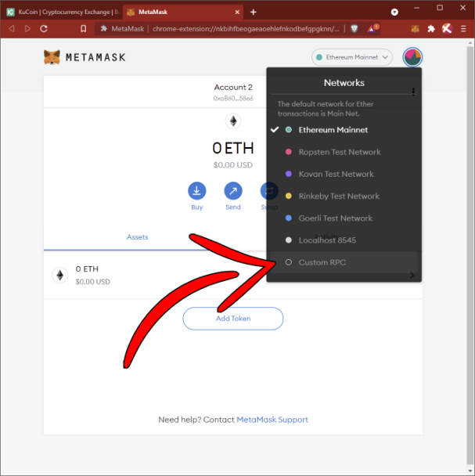Click the MetaMask fox logo
The image size is (475, 476).
click(52, 57)
